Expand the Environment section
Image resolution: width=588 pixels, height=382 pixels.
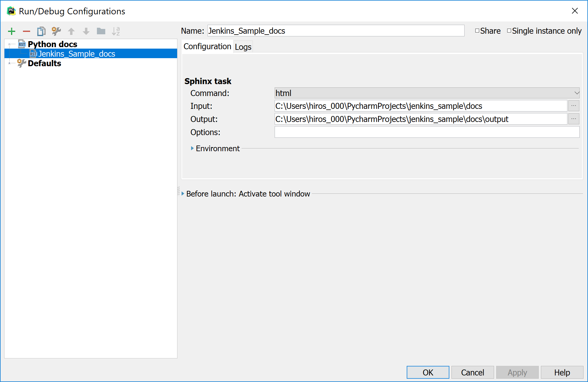point(192,148)
